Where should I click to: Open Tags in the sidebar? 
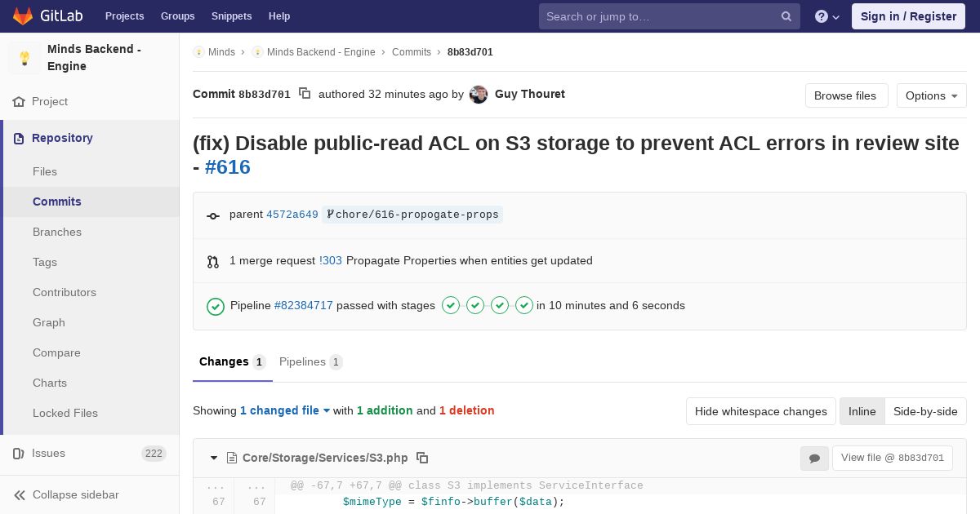point(45,262)
